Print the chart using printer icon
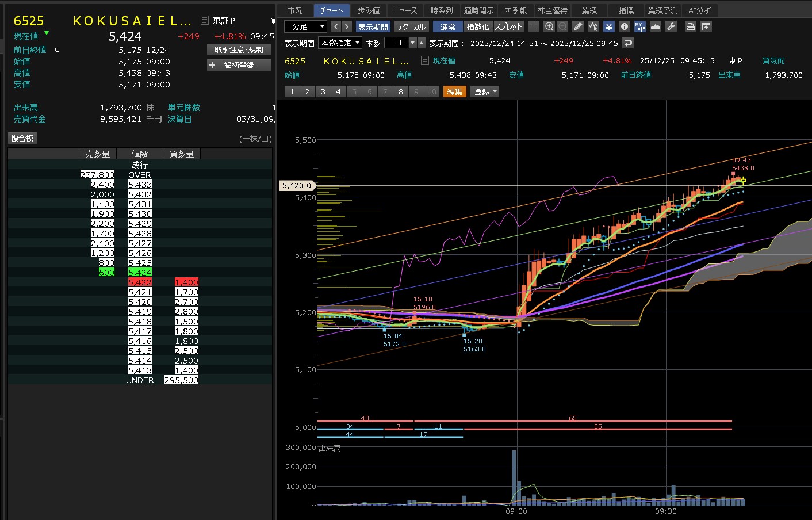The width and height of the screenshot is (812, 520). 691,26
